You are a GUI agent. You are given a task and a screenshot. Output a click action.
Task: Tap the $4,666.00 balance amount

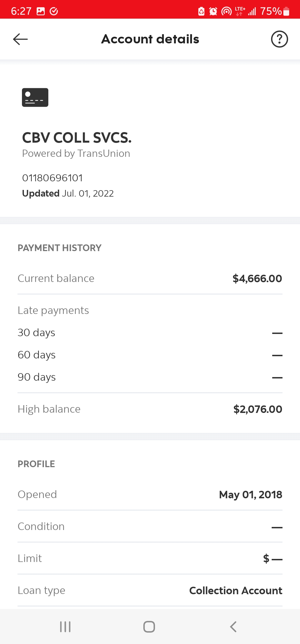[x=257, y=278]
